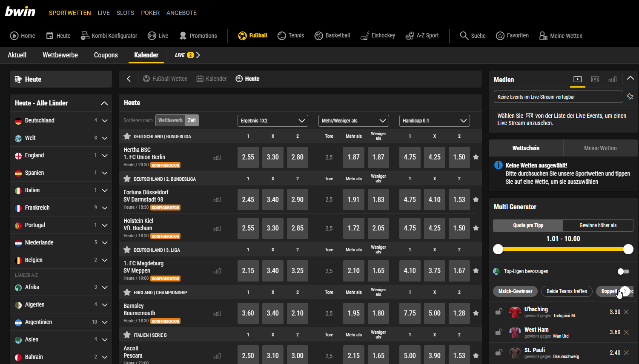Lock the U'haching selection
Viewport: 639px width, 364px height.
tap(499, 312)
